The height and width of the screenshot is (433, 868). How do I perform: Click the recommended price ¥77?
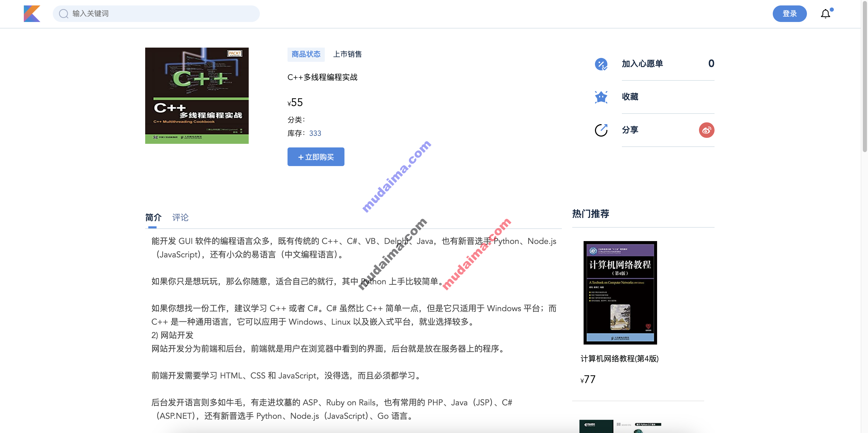(x=588, y=379)
